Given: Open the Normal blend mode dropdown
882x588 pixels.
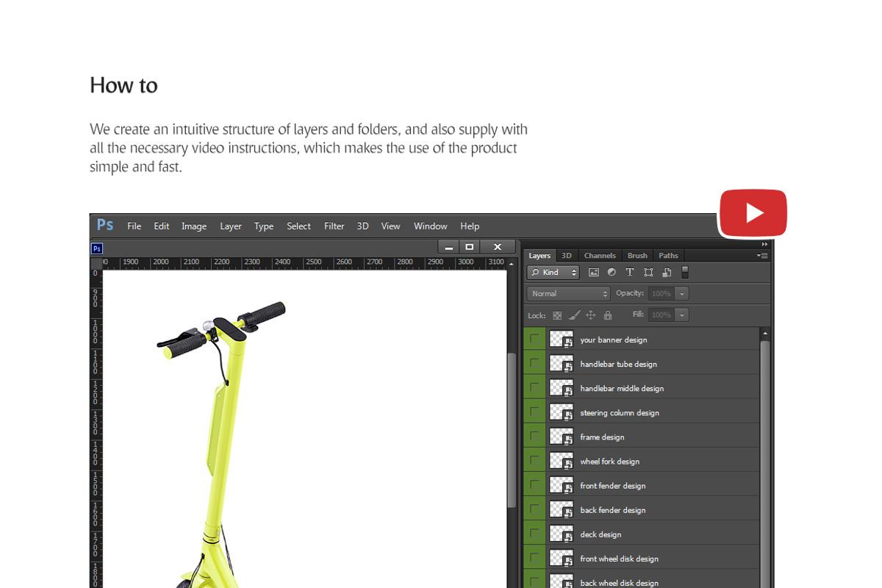Looking at the screenshot, I should pos(569,293).
